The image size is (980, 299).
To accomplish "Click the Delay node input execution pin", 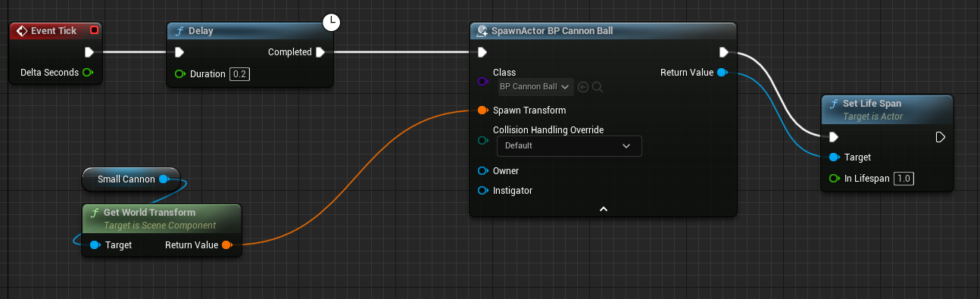I will tap(179, 52).
